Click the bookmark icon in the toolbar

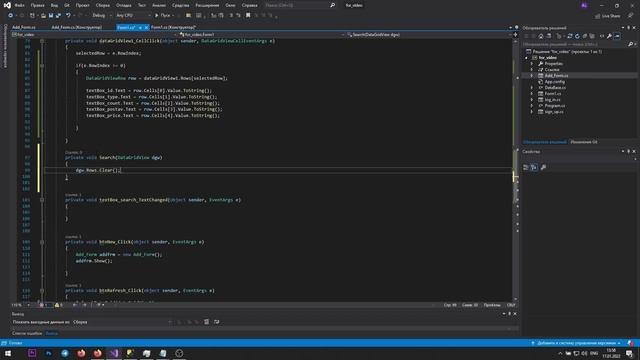click(x=248, y=16)
